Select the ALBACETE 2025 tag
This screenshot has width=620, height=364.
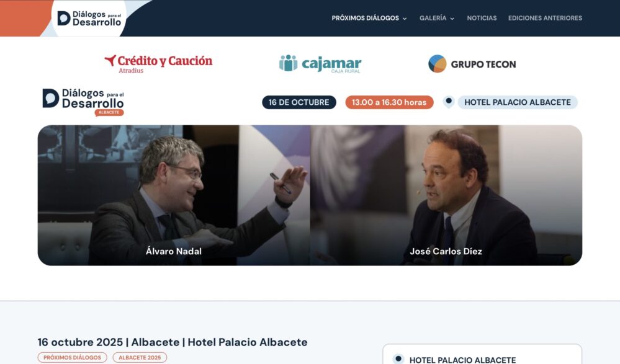point(140,357)
